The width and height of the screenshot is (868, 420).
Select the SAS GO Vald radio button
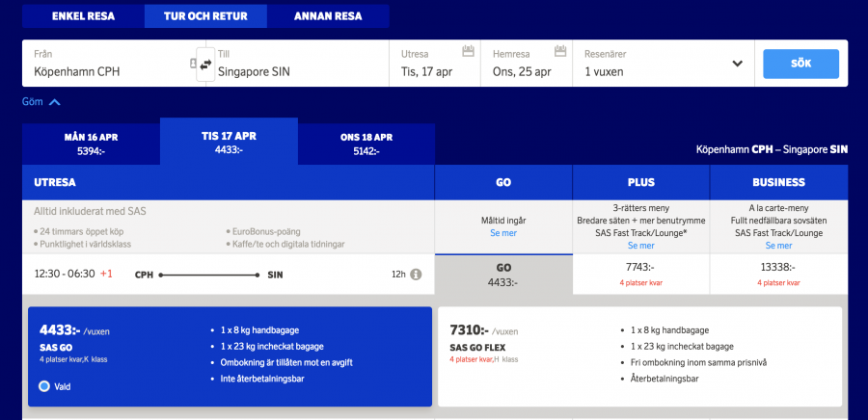coord(44,386)
